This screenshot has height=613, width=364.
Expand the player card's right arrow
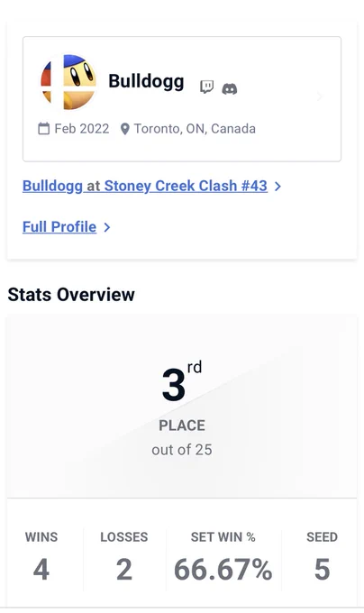coord(320,96)
